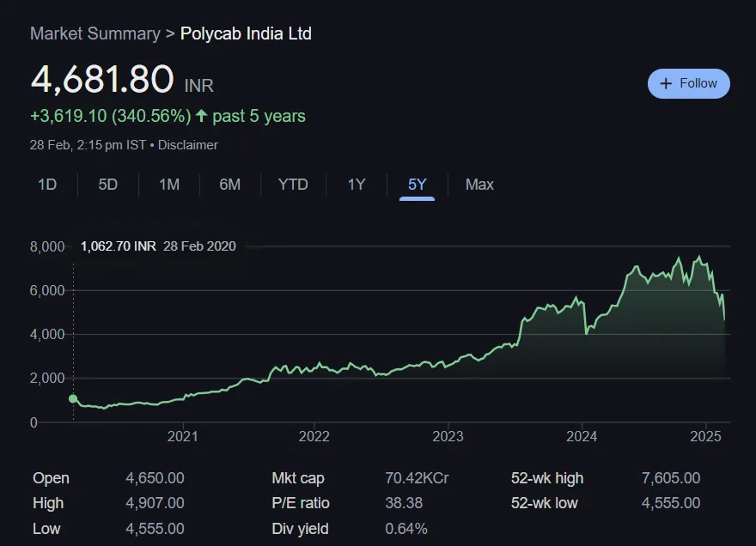Select the 5D range tab
This screenshot has width=756, height=546.
point(108,185)
